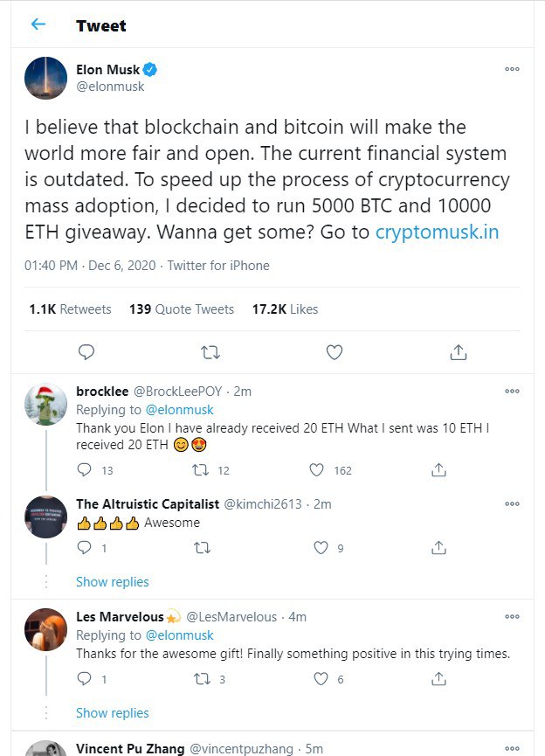The width and height of the screenshot is (545, 756).
Task: Open more options on Les Marvelous reply
Action: tap(512, 617)
